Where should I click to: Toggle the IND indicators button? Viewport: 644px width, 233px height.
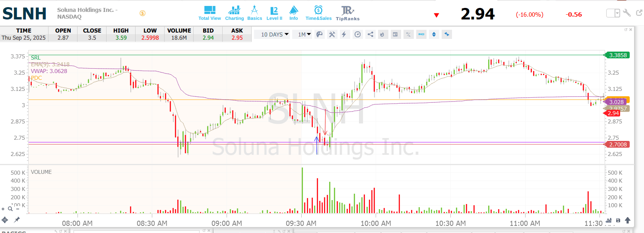(x=421, y=35)
